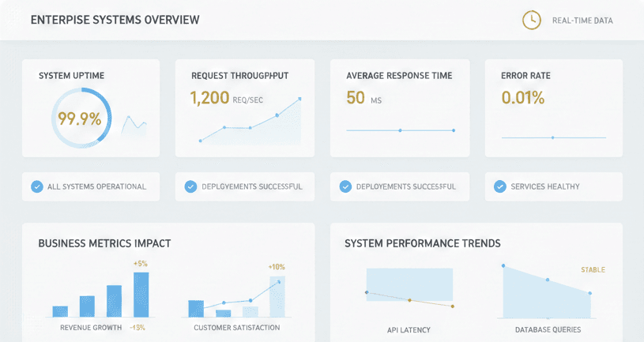
Task: Click the small sparkline beside the uptime gauge
Action: [134, 125]
